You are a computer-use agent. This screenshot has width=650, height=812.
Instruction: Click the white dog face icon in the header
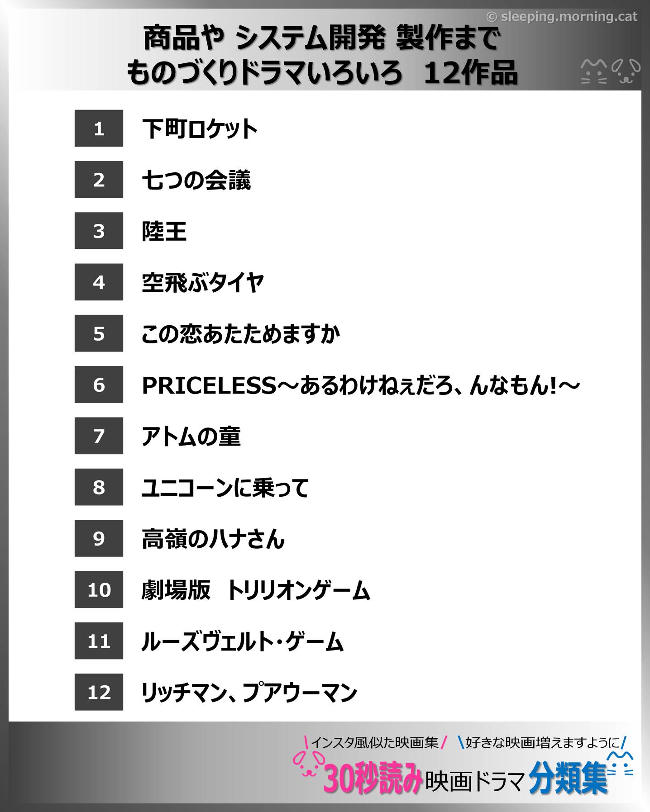[626, 71]
